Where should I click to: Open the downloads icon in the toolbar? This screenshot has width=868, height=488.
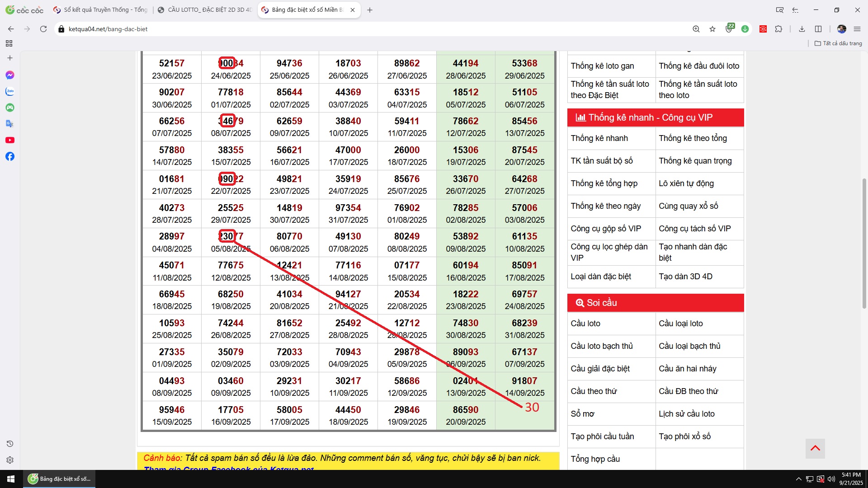802,29
